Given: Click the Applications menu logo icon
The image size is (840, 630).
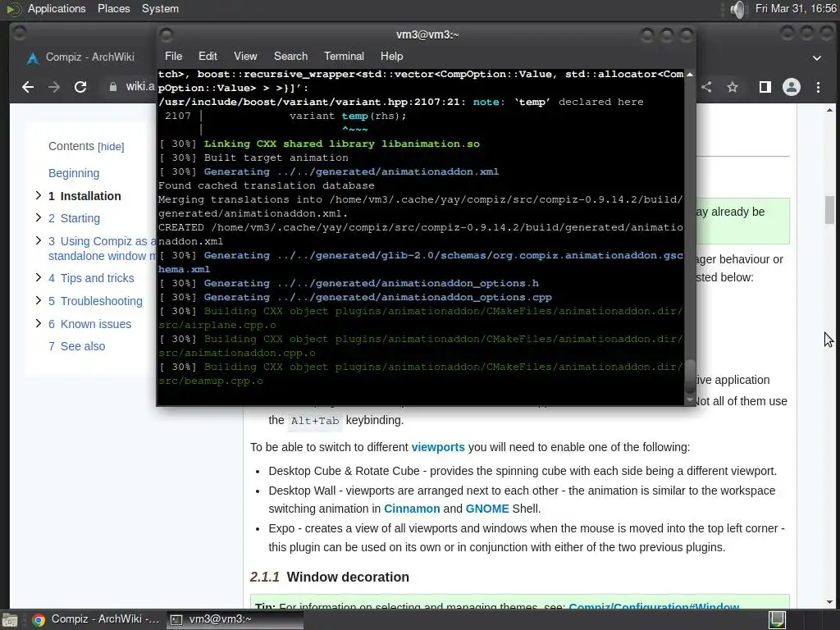Looking at the screenshot, I should (14, 9).
